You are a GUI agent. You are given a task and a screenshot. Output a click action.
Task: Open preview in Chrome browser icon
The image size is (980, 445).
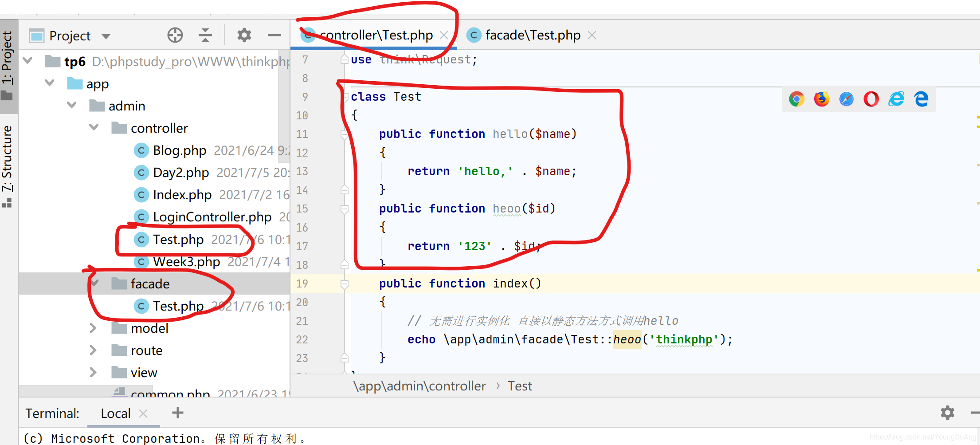click(796, 99)
